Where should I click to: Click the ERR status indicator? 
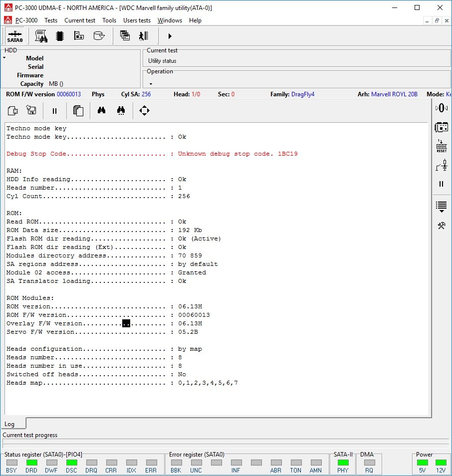pos(152,463)
